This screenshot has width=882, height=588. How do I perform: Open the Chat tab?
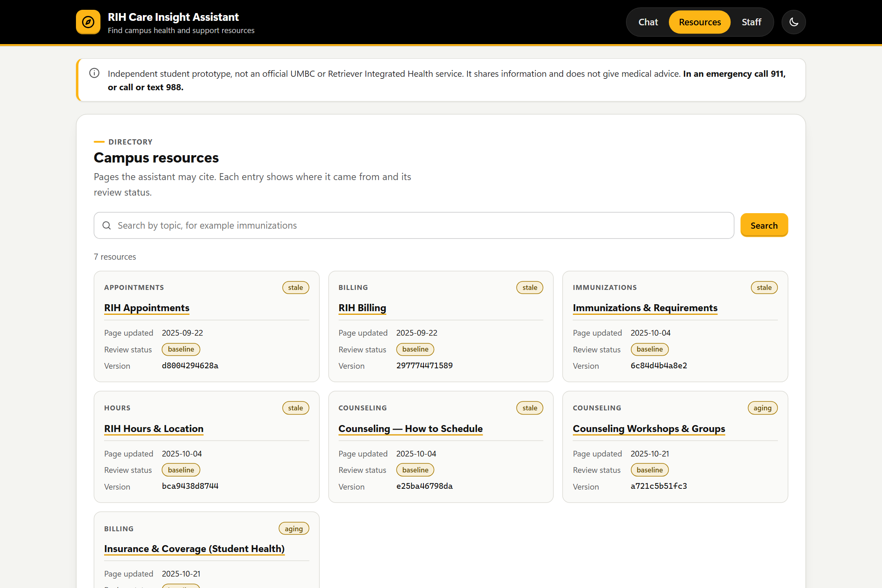pos(648,22)
